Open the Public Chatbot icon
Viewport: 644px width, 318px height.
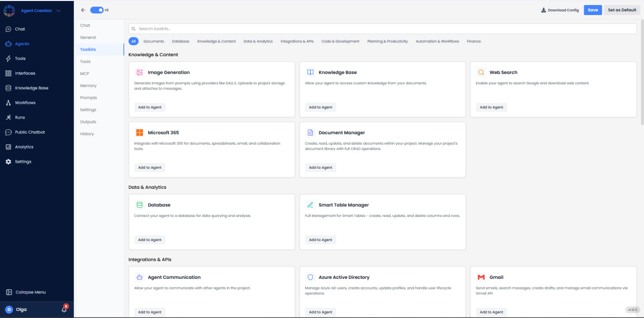click(x=8, y=132)
